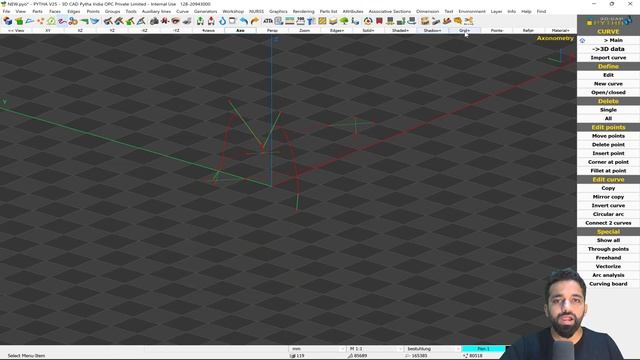Click the << View button
This screenshot has width=640, height=360.
tap(16, 31)
